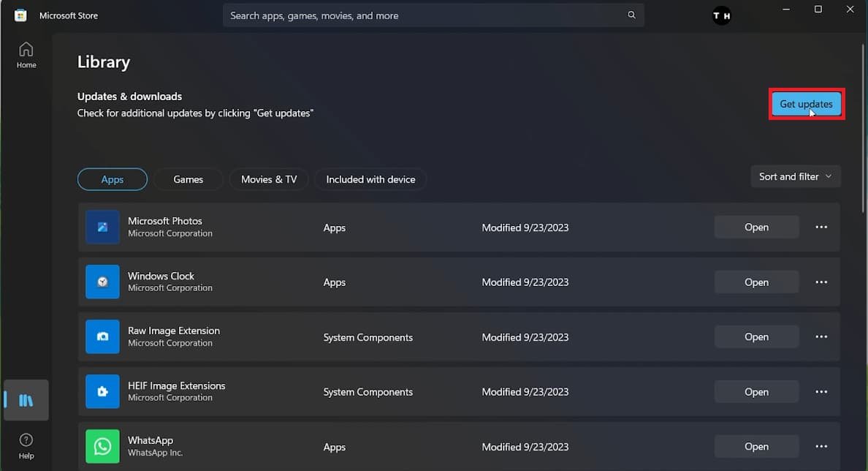Open more options for WhatsApp
The width and height of the screenshot is (868, 471).
click(821, 447)
